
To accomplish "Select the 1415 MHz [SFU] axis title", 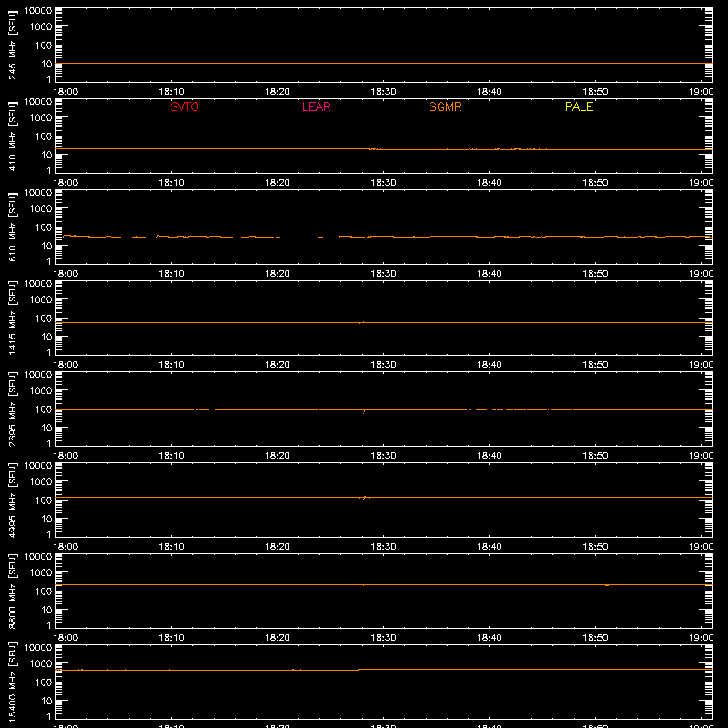I will click(x=13, y=318).
